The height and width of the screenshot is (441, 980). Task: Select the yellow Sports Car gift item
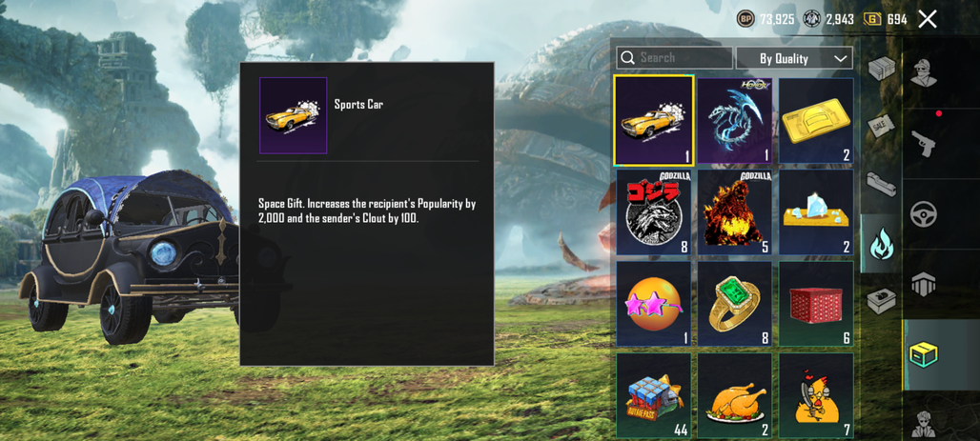[x=654, y=121]
